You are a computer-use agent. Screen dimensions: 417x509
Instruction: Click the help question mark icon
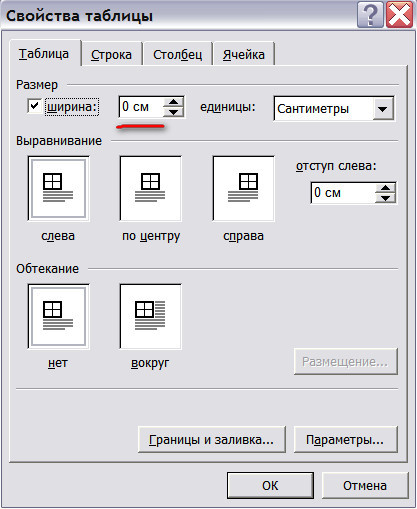[x=370, y=15]
